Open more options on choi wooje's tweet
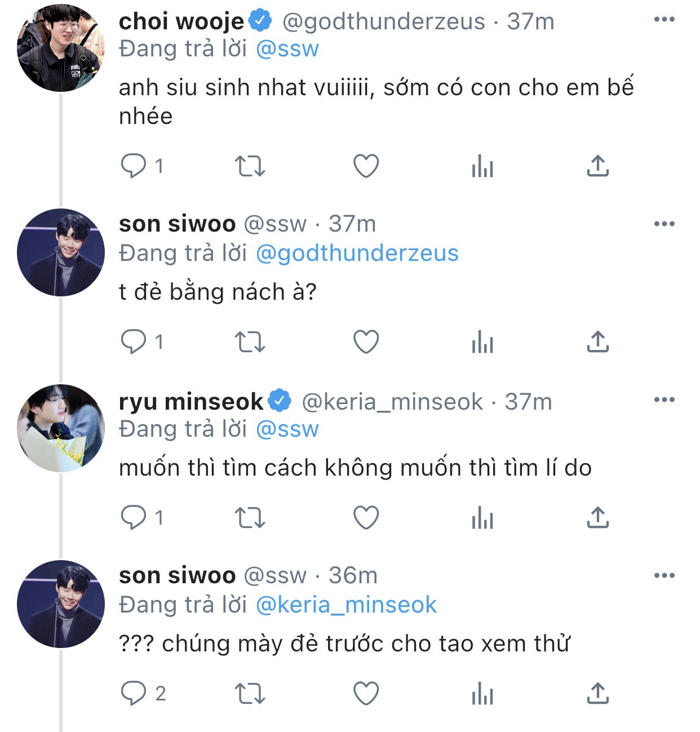The image size is (700, 732). [x=664, y=20]
